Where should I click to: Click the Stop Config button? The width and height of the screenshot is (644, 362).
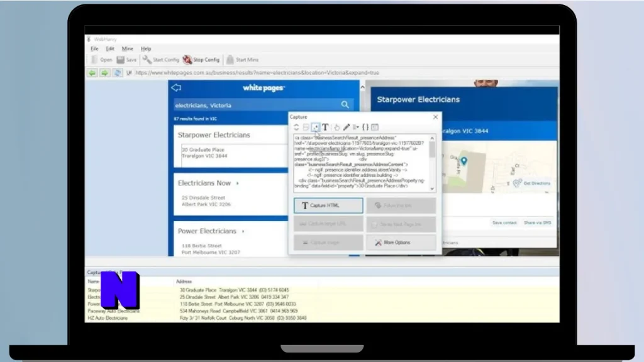[201, 60]
